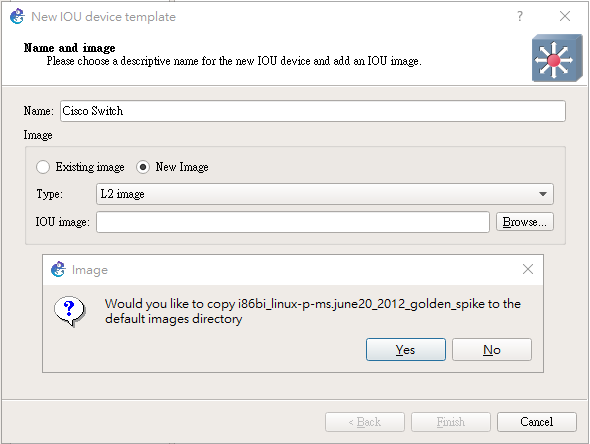590x444 pixels.
Task: Click the greyed-out Back button
Action: (365, 422)
